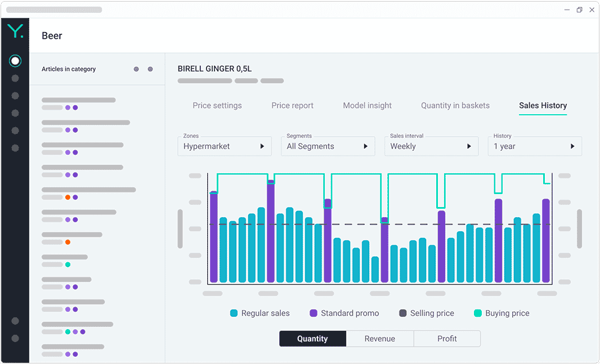Select the Sales History tab
600x364 pixels.
(x=543, y=106)
